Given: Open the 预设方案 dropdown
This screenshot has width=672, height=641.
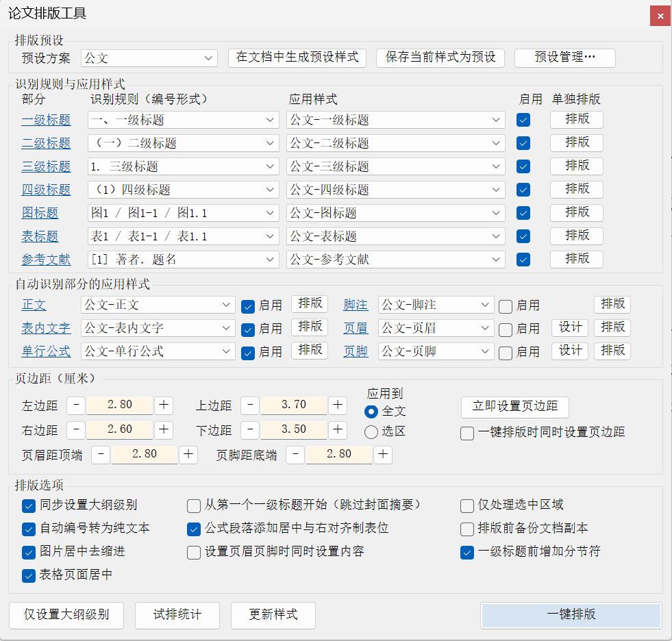Looking at the screenshot, I should pyautogui.click(x=149, y=58).
